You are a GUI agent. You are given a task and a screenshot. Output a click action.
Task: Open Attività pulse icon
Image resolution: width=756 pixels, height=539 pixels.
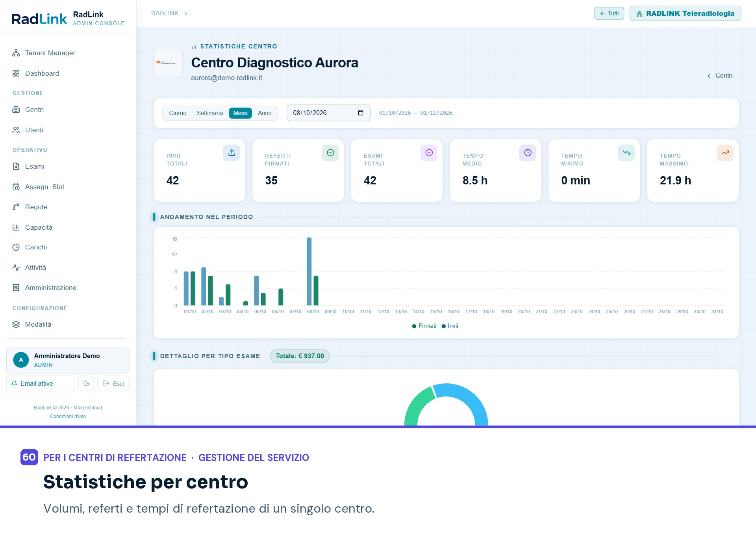pos(16,268)
